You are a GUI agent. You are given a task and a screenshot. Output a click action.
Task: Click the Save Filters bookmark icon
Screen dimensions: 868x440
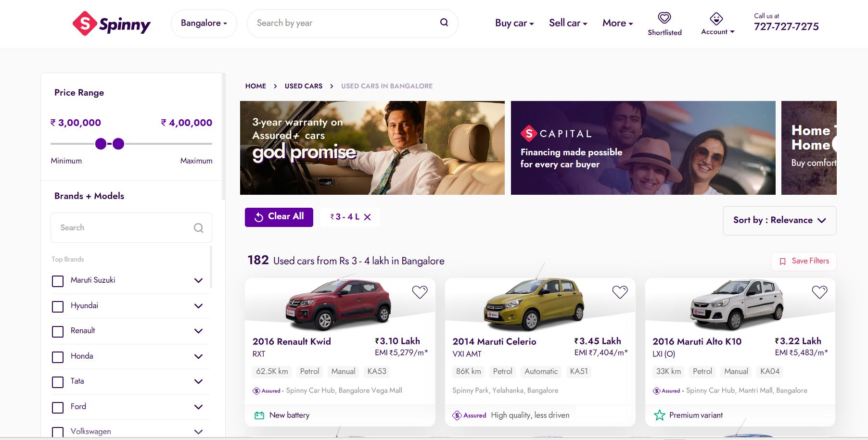(782, 261)
